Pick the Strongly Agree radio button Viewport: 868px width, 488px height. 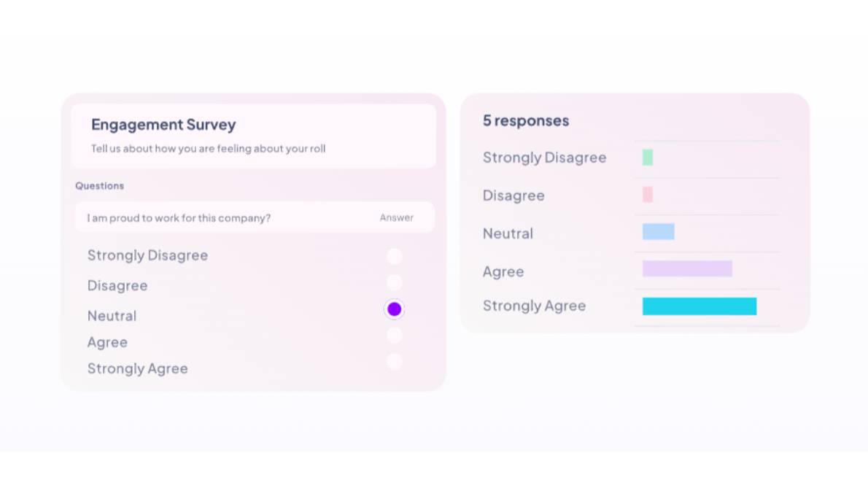395,362
